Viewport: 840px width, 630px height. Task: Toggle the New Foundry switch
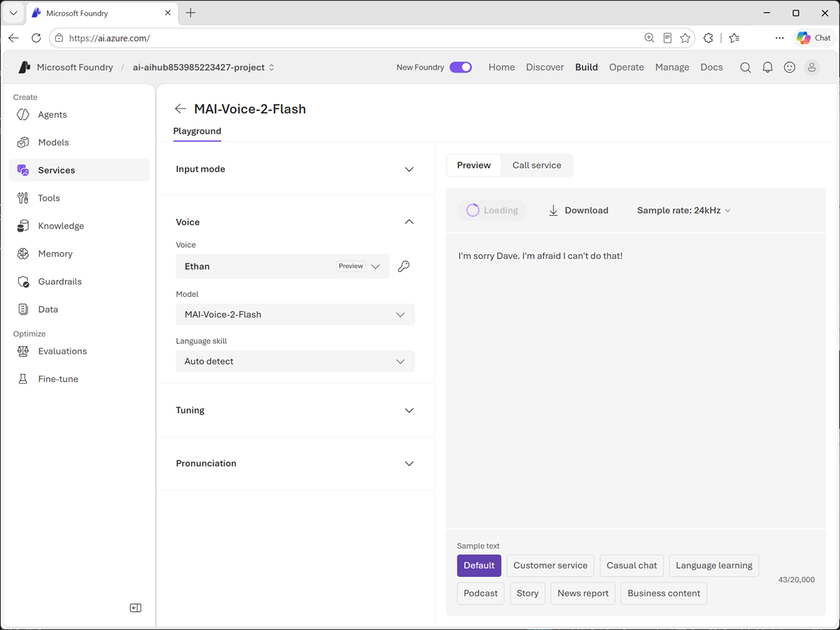tap(461, 67)
